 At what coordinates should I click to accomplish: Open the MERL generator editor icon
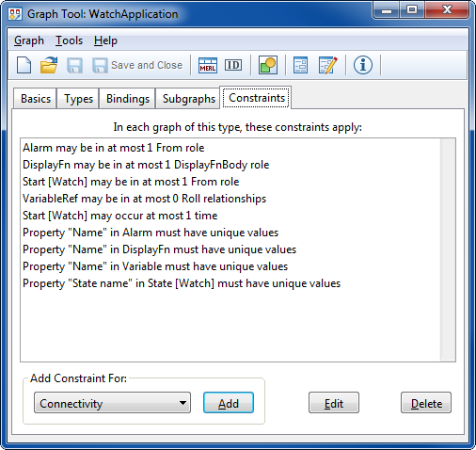click(x=208, y=65)
